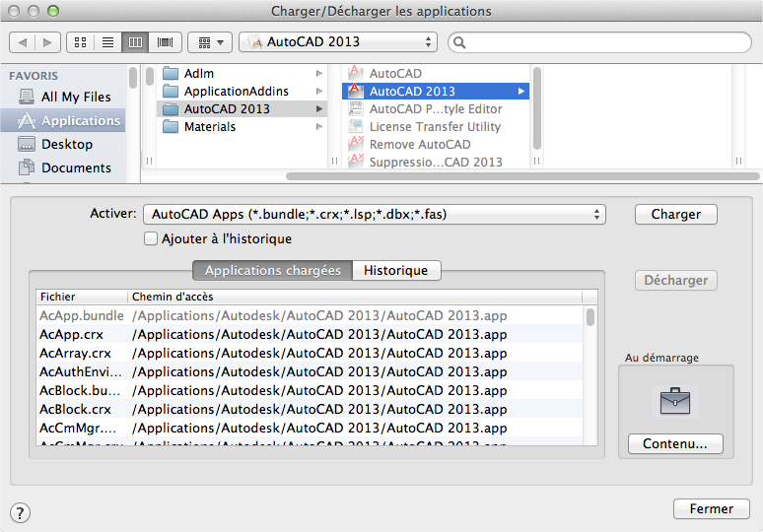763x532 pixels.
Task: Select AutoCAD P...tyle Editor item
Action: pyautogui.click(x=436, y=109)
